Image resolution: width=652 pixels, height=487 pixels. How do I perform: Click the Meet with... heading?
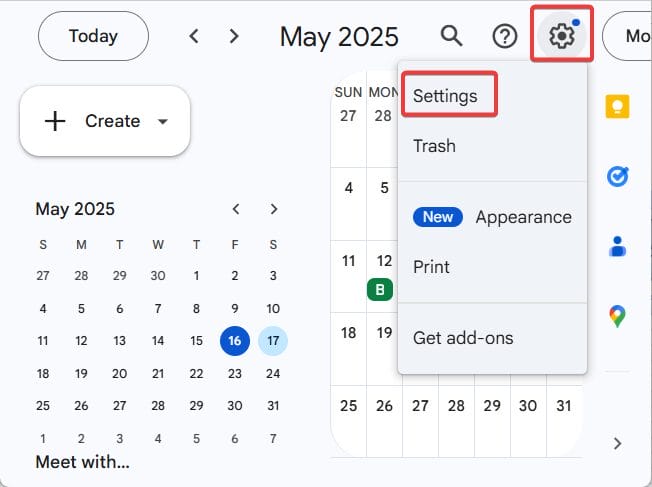click(82, 462)
